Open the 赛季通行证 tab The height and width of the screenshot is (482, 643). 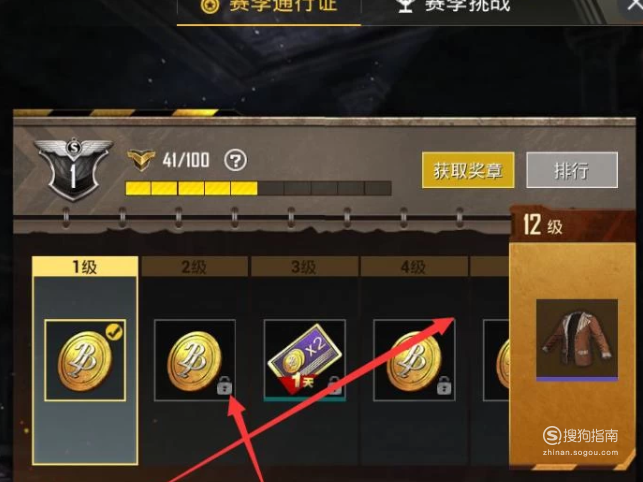[x=269, y=7]
